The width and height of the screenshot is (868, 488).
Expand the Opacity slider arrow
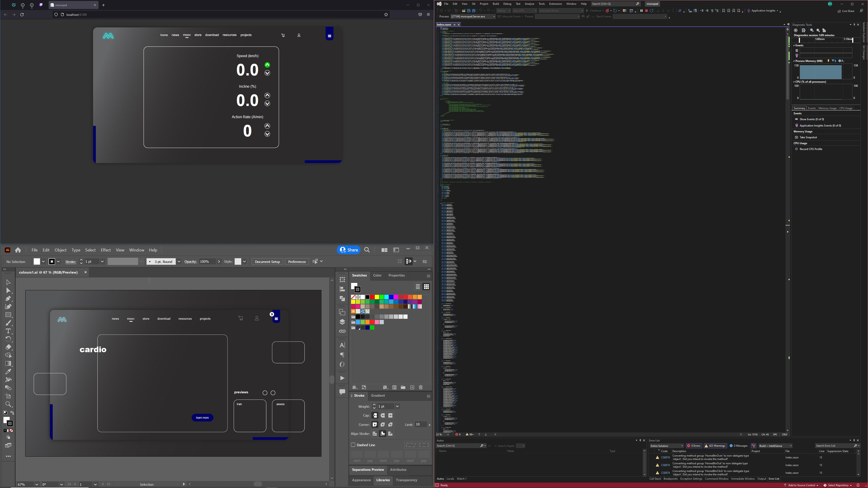219,261
